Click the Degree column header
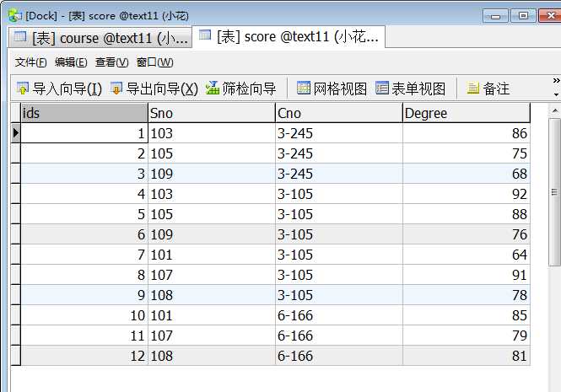 (x=467, y=113)
